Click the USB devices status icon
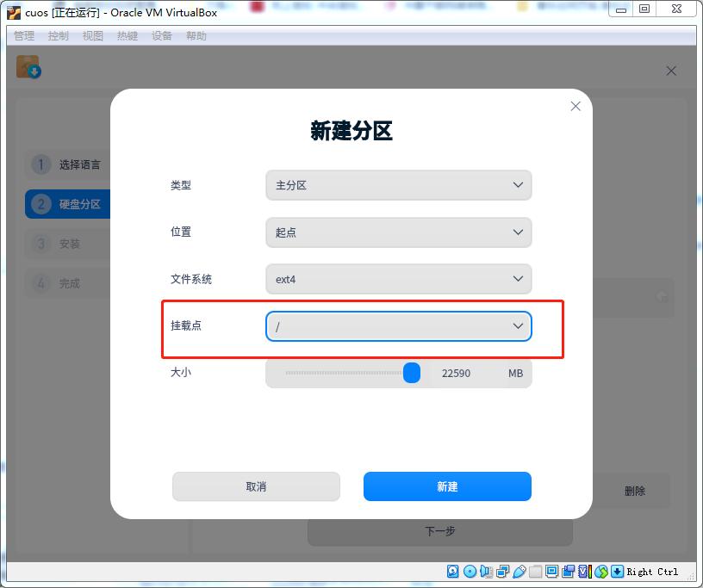 [x=519, y=571]
